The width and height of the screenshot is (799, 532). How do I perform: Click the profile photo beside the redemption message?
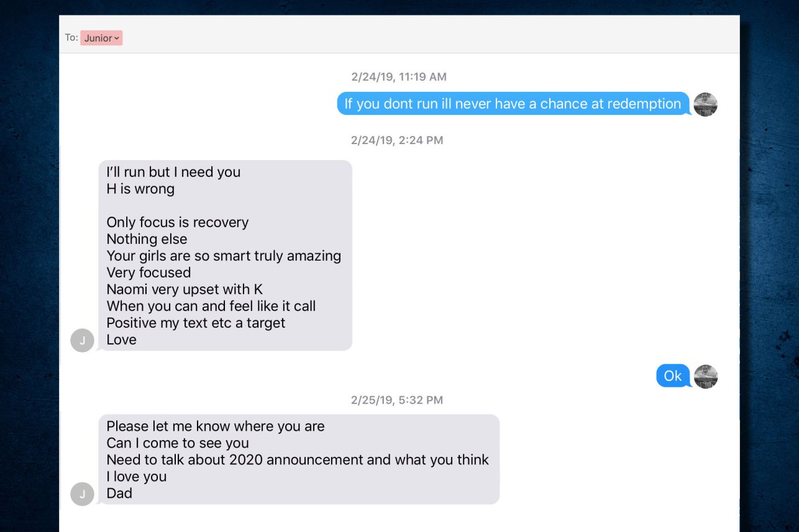[705, 104]
